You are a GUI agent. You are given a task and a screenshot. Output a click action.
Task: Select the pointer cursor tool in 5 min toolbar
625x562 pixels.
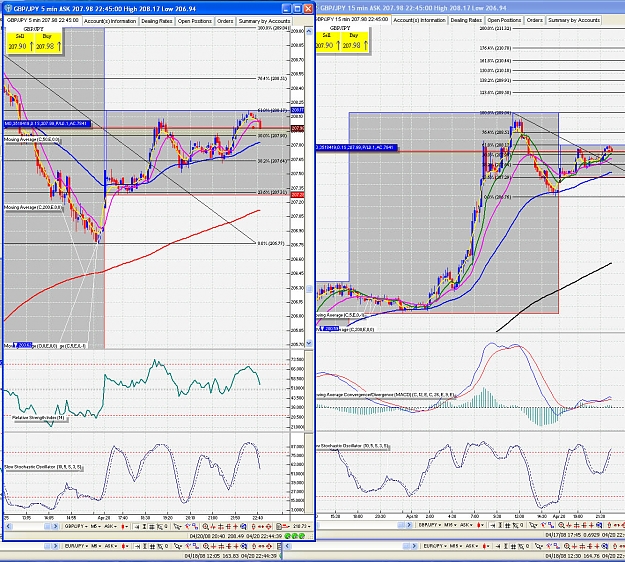[x=177, y=527]
